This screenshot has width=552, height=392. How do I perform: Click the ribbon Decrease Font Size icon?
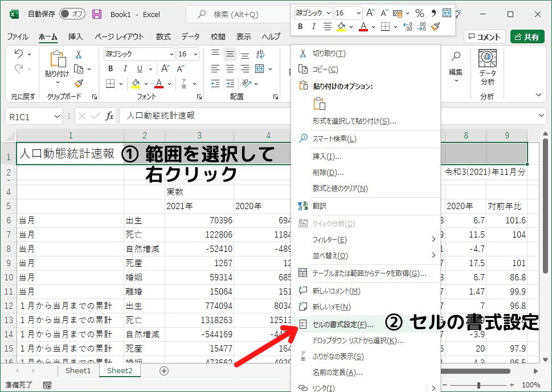(x=181, y=69)
